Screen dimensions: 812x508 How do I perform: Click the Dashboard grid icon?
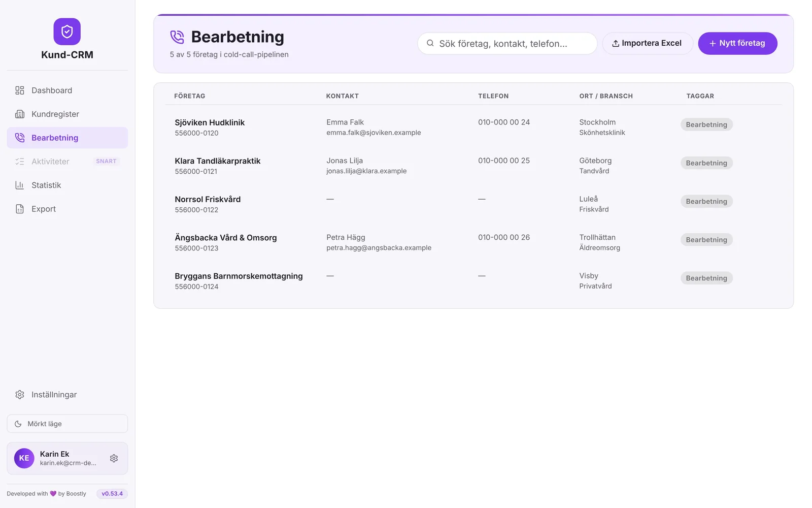[20, 90]
